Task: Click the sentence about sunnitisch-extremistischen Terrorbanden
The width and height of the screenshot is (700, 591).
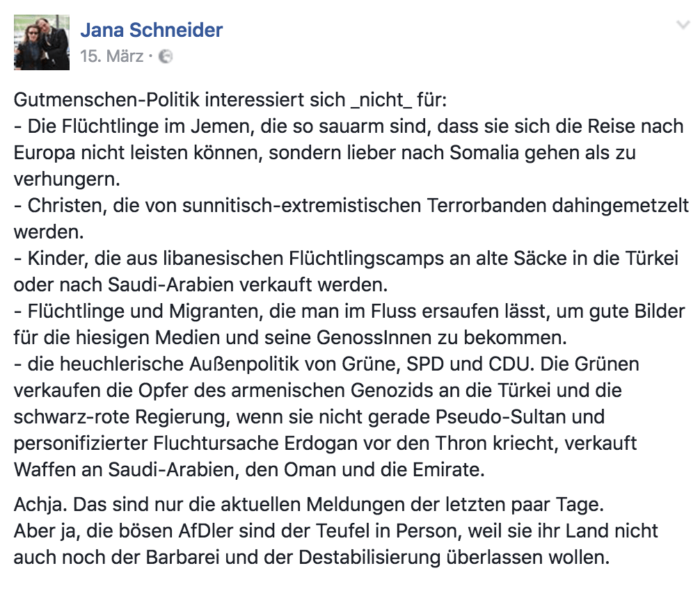Action: (x=348, y=206)
